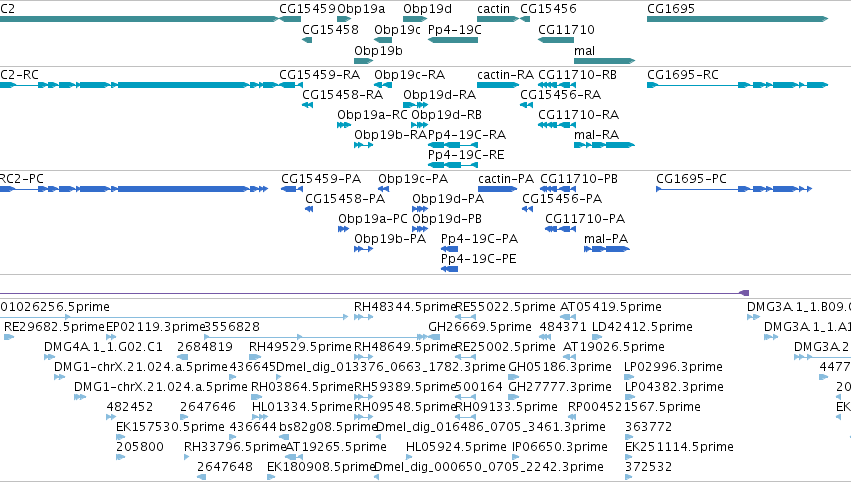Open transcript CG15458-RA

[x=307, y=105]
